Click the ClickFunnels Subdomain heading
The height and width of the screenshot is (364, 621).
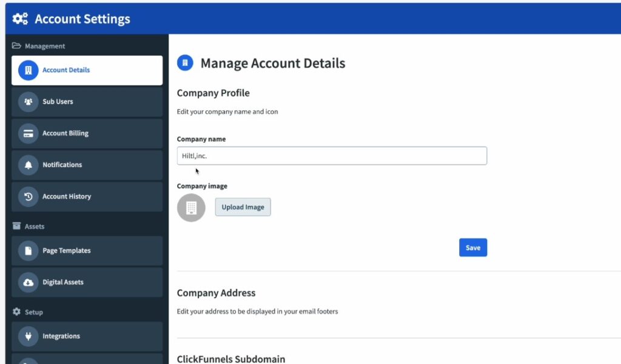point(231,359)
